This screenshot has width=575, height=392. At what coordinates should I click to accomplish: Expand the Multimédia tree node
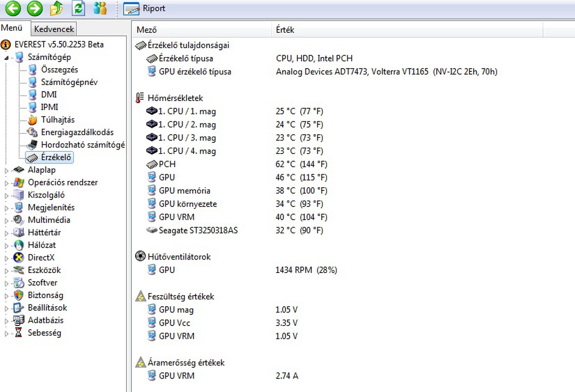click(x=6, y=220)
